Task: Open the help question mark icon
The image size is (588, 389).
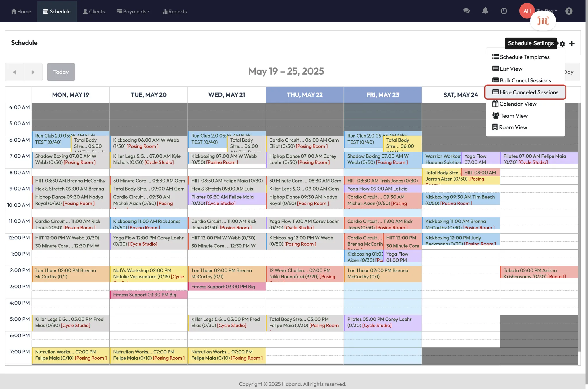Action: 569,11
